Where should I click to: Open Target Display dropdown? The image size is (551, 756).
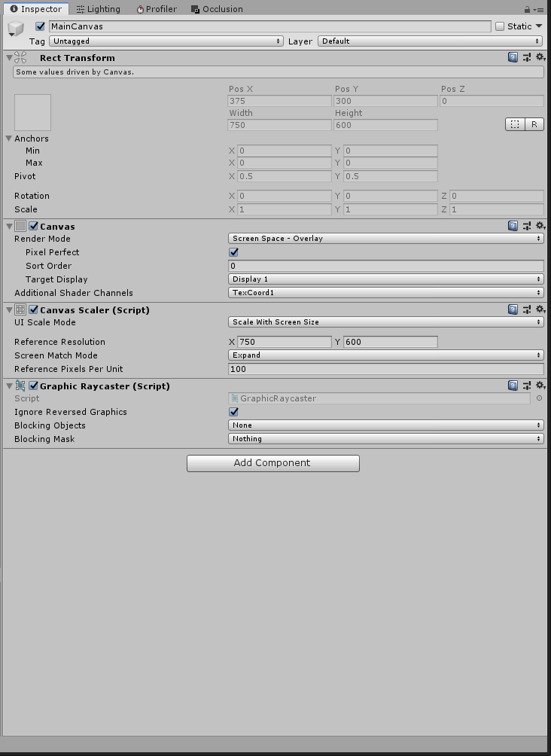pos(385,279)
